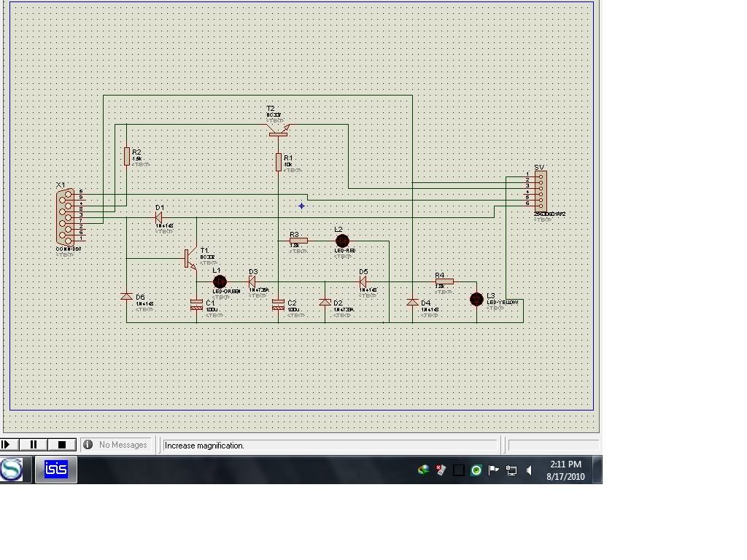Run the simulation with the play button
The image size is (747, 560).
(x=7, y=445)
